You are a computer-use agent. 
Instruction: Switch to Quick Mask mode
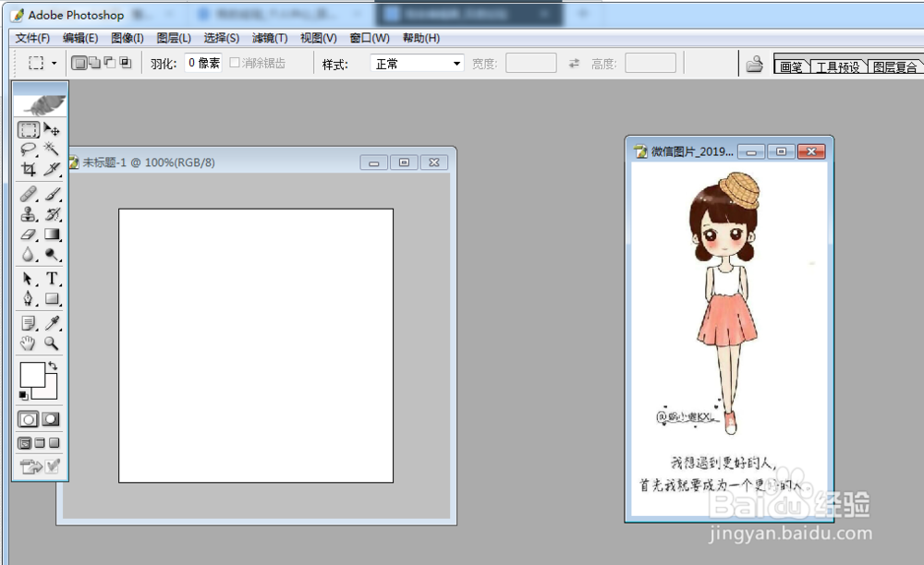click(x=51, y=419)
